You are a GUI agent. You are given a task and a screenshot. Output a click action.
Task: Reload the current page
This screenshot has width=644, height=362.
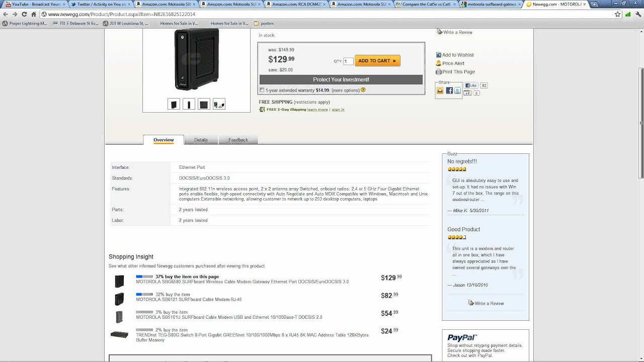[24, 14]
